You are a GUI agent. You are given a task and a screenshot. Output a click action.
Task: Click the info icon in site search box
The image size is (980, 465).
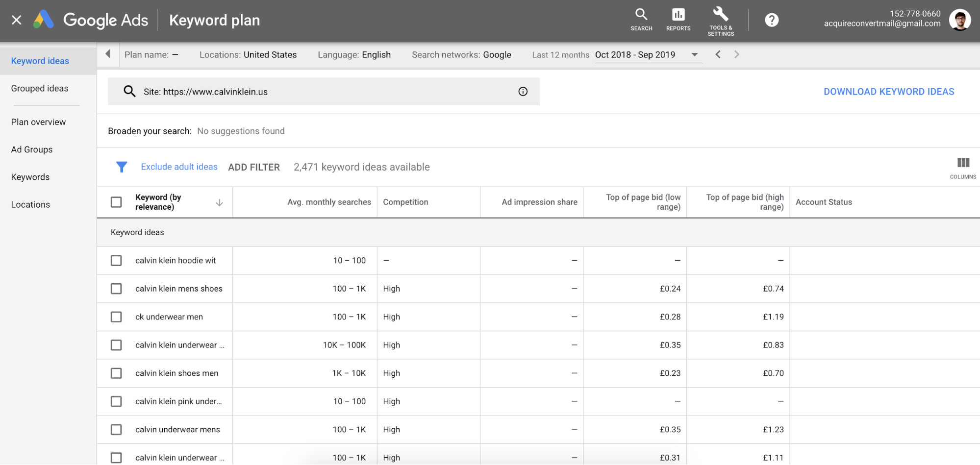(x=523, y=92)
